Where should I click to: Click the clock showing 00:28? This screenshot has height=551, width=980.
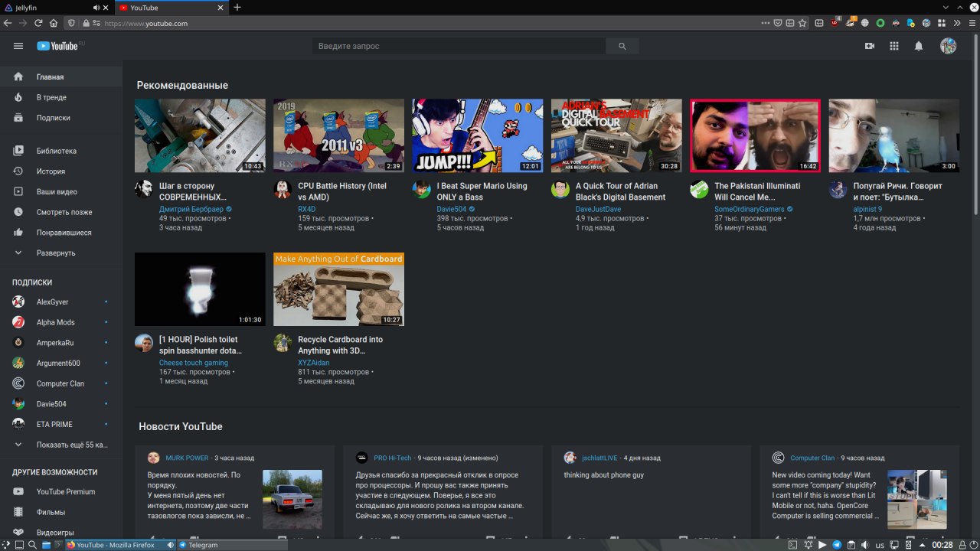click(942, 545)
